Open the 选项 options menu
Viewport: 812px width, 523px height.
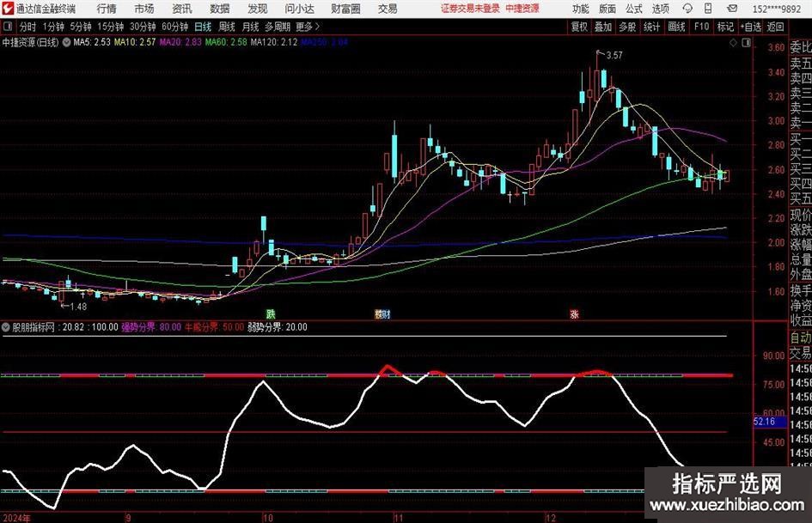click(660, 9)
